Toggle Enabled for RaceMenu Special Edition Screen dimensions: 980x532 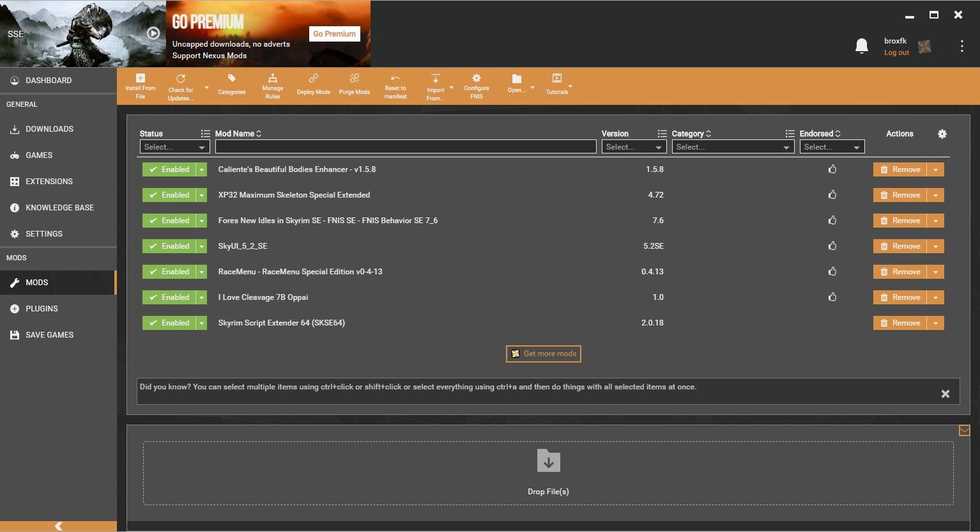click(169, 272)
